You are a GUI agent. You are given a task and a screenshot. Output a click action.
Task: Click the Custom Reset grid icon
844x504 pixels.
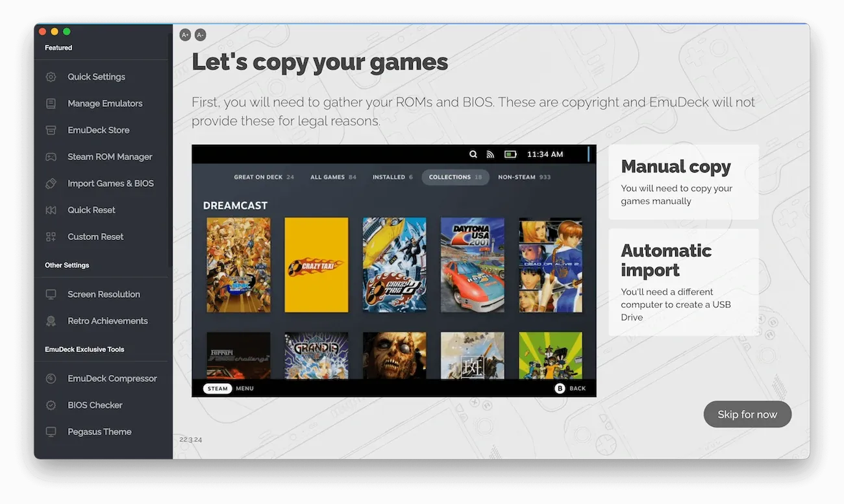tap(51, 237)
